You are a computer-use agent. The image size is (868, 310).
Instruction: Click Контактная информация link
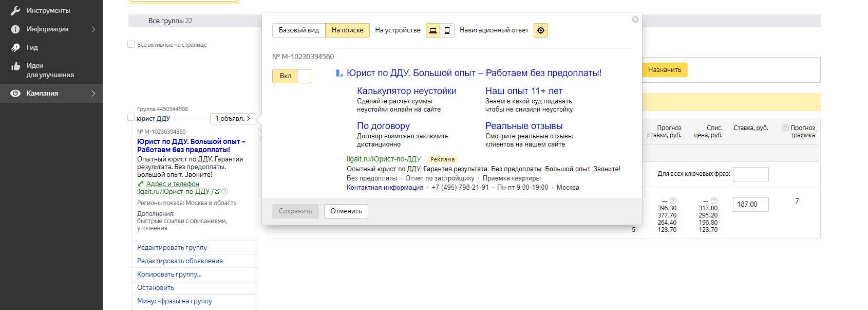[385, 188]
